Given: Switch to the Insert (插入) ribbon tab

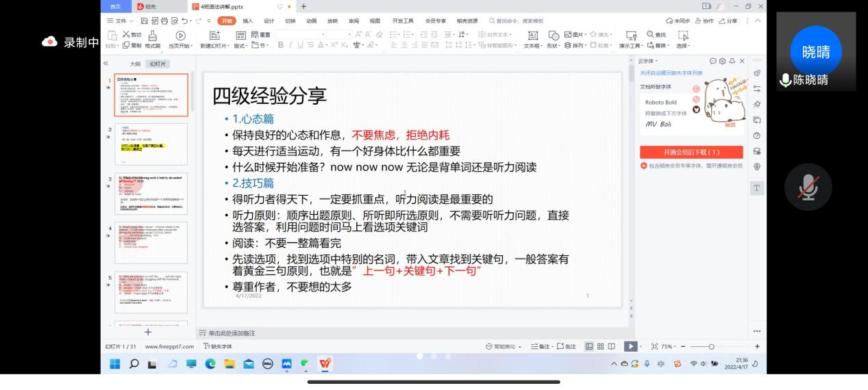Looking at the screenshot, I should (x=247, y=21).
